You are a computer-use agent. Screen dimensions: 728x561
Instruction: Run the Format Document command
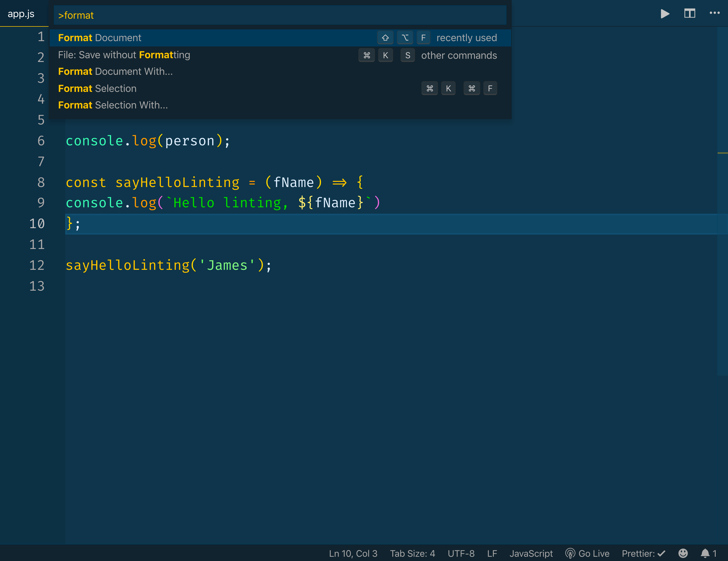click(100, 38)
